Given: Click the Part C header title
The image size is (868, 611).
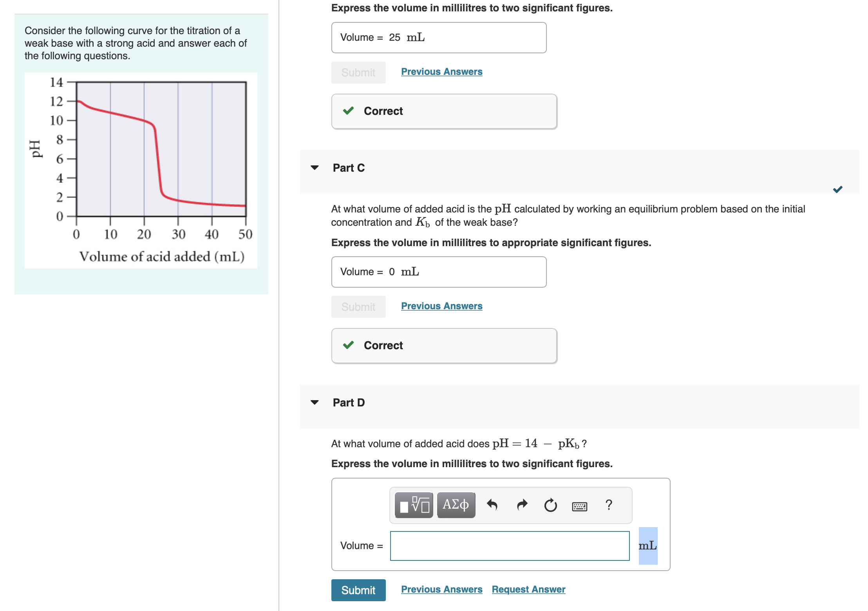Looking at the screenshot, I should pos(349,168).
